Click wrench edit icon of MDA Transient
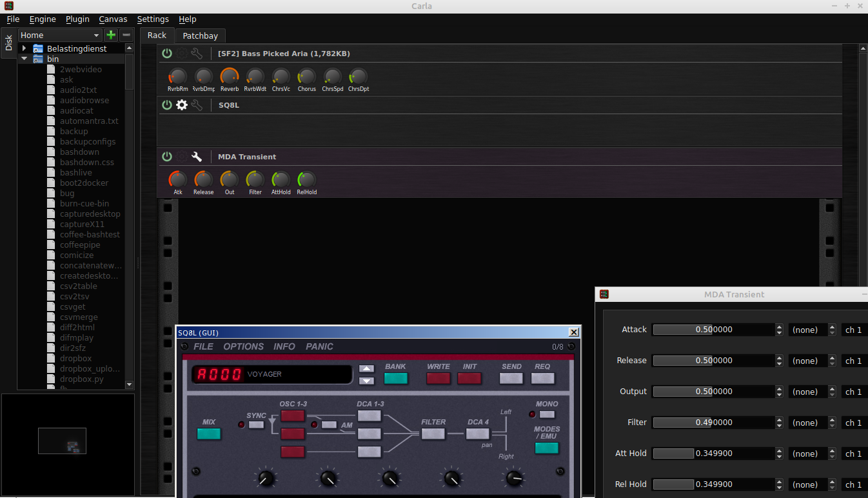 pos(197,156)
